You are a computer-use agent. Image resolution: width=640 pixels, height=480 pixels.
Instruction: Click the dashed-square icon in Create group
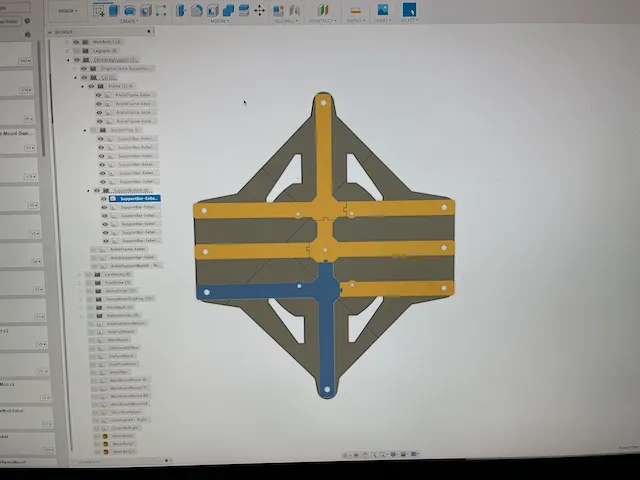pos(161,10)
